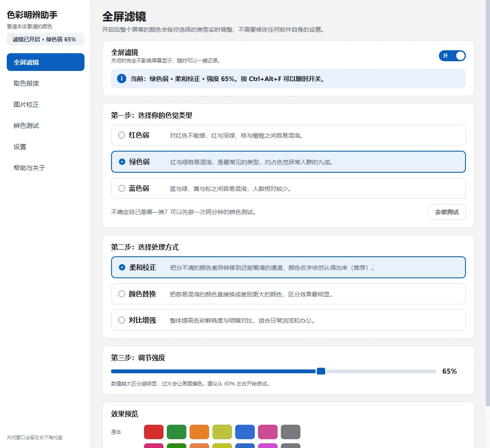Click the intensity slider handle

click(x=321, y=371)
